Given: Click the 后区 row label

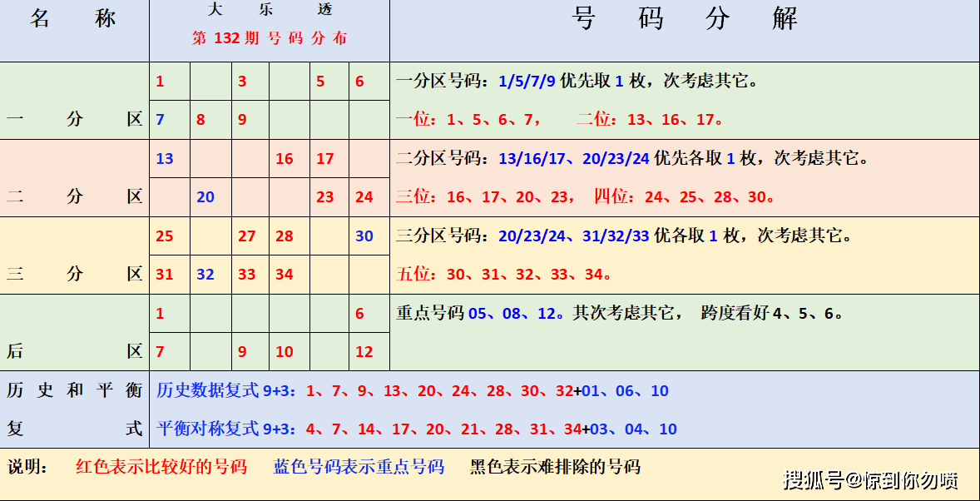Looking at the screenshot, I should point(74,351).
